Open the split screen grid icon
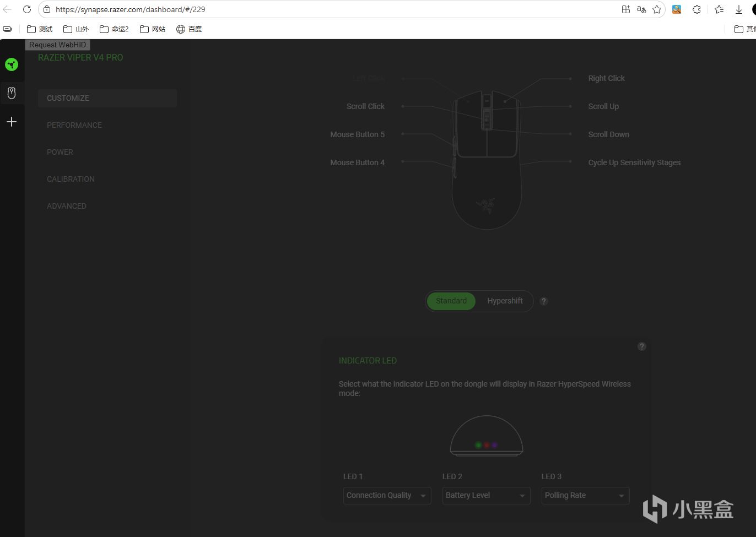 (626, 9)
